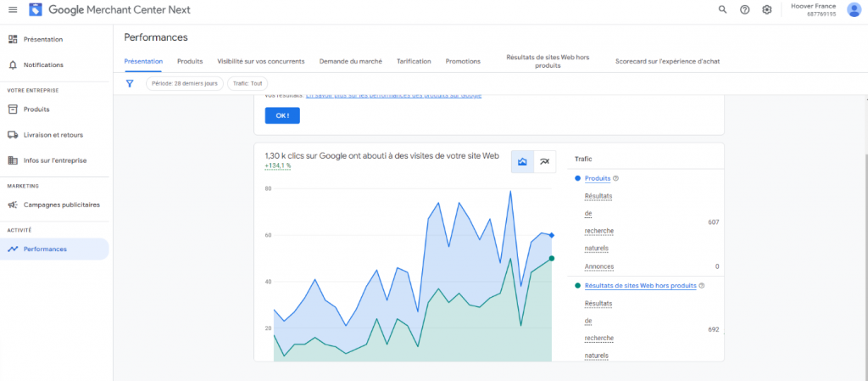Click the Notifications bell icon in sidebar
Viewport: 868px width, 381px height.
[x=13, y=64]
